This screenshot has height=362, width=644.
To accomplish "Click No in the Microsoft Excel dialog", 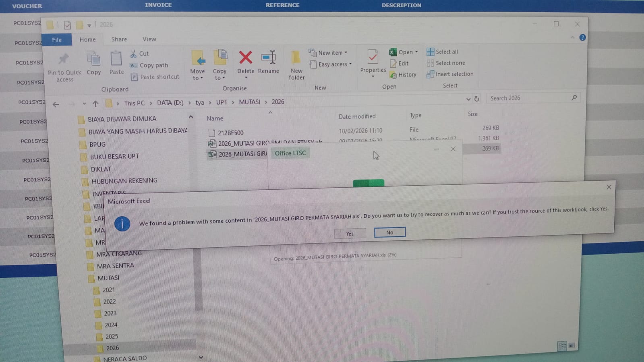I will 389,232.
